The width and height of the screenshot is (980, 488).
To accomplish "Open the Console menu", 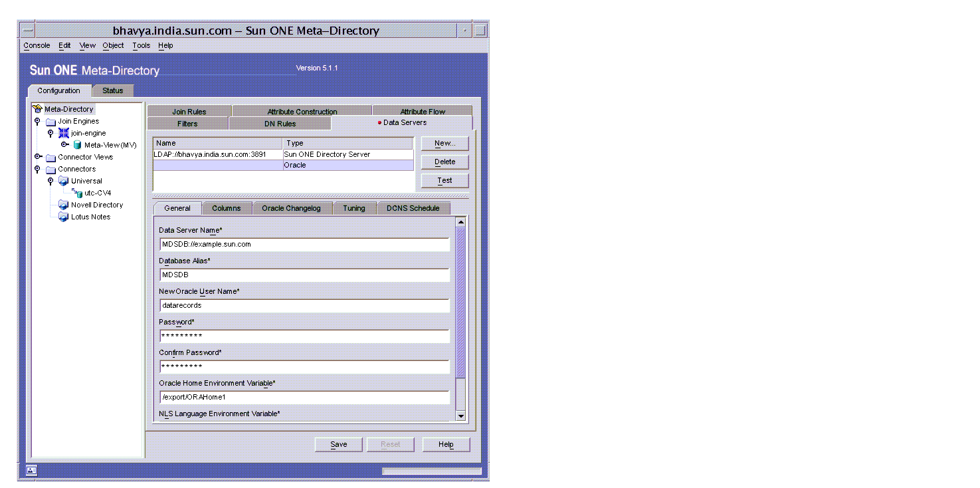I will 37,45.
